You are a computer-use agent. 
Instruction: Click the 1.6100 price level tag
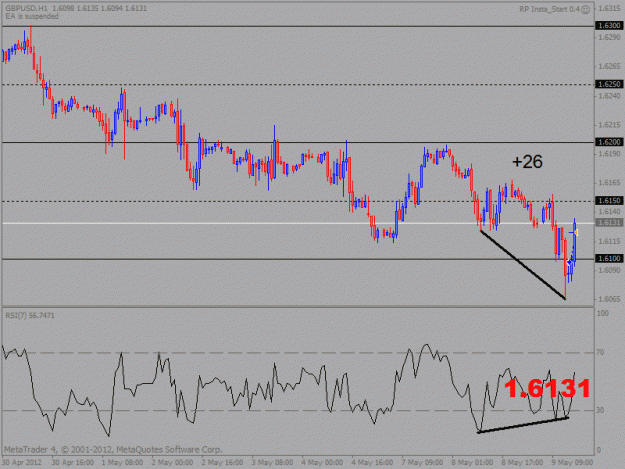(609, 259)
